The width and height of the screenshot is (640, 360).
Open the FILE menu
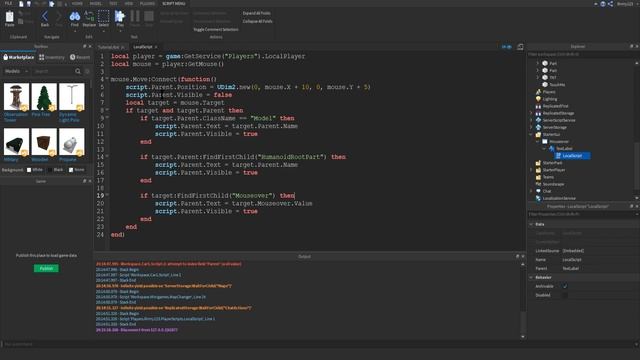click(x=8, y=4)
